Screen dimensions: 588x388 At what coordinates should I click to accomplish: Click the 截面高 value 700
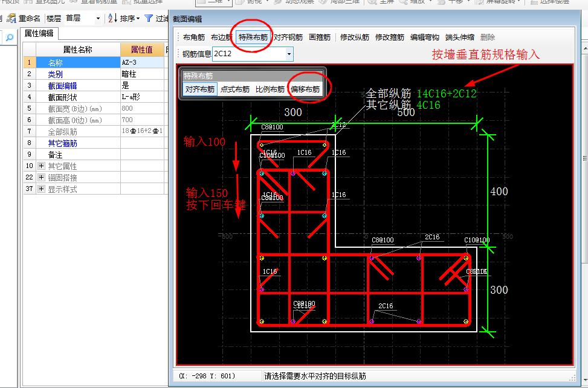point(142,120)
